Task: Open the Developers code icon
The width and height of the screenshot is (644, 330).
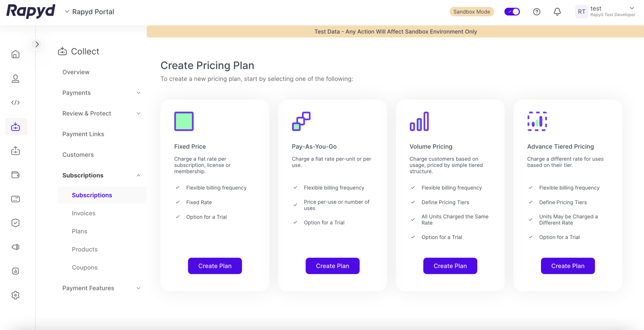Action: coord(15,103)
